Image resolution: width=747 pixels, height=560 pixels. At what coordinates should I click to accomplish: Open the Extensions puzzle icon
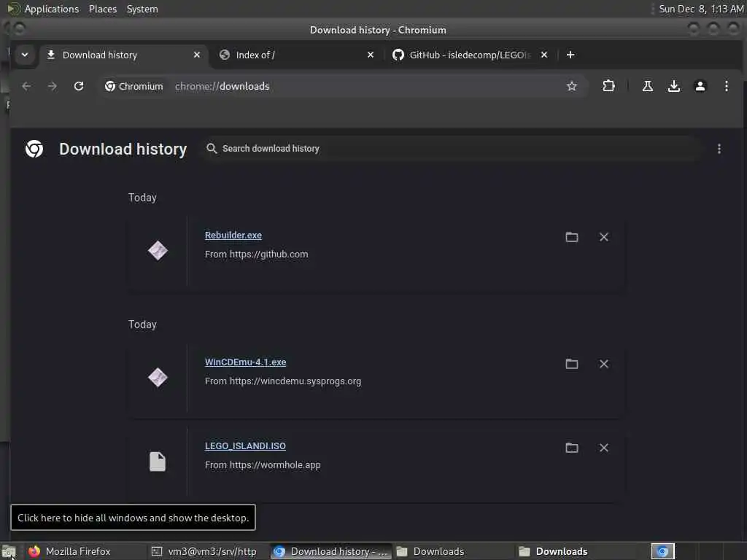[x=608, y=86]
